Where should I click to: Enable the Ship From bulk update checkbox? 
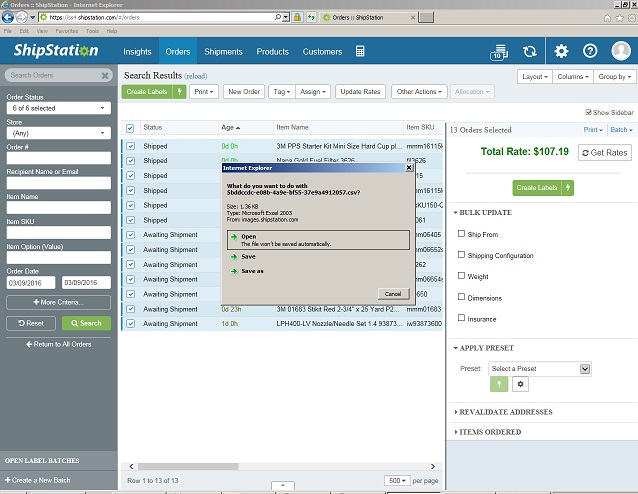[461, 234]
